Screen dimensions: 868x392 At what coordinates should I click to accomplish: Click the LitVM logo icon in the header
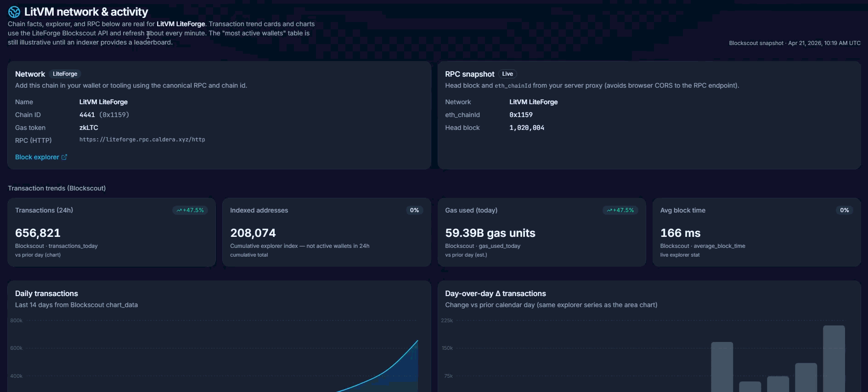point(14,12)
